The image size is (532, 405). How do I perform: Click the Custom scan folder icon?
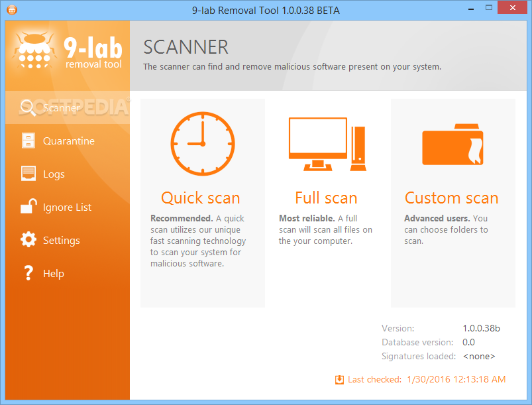pyautogui.click(x=452, y=145)
